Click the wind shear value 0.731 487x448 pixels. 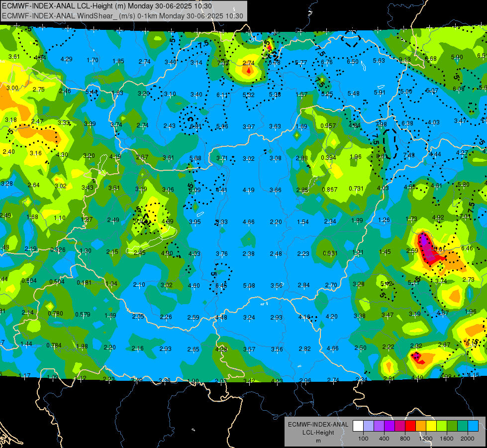pos(356,189)
